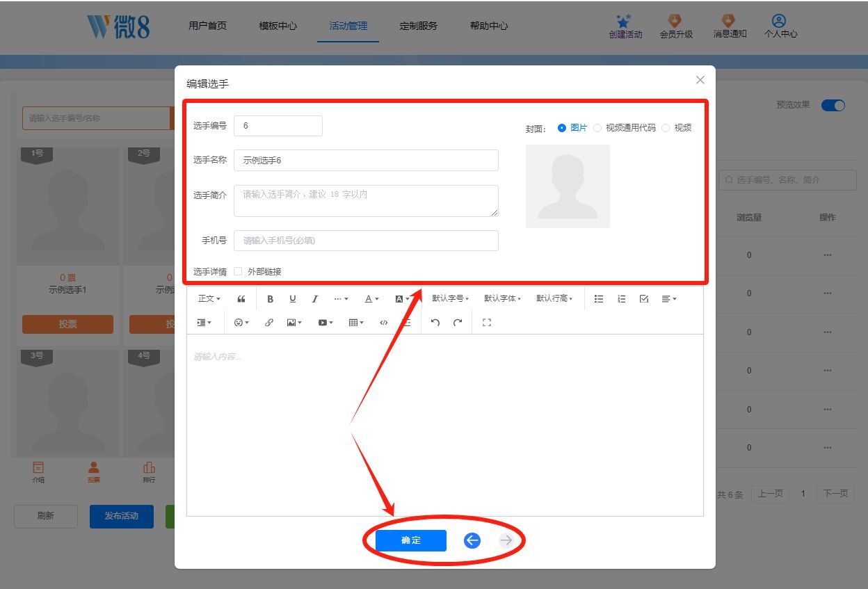The height and width of the screenshot is (589, 868).
Task: Insert a code block in the editor
Action: coord(383,323)
